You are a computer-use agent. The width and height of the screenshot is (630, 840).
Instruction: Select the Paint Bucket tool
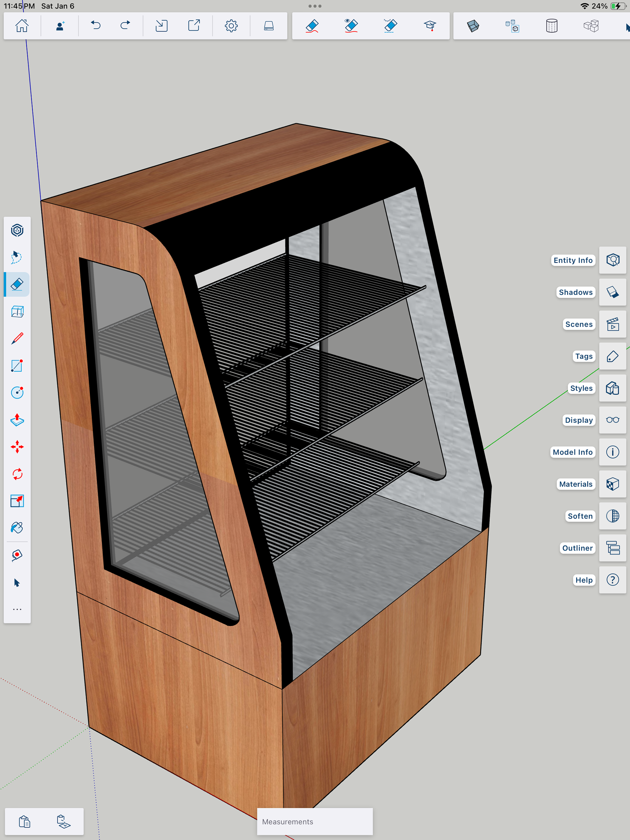point(17,528)
